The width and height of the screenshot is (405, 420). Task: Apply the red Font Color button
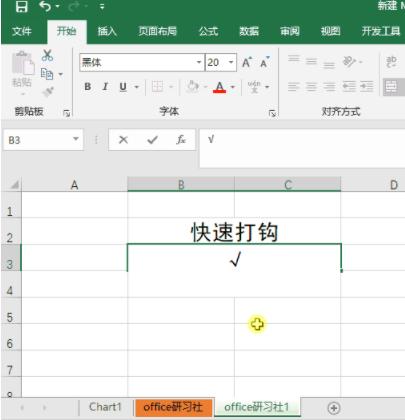tap(219, 87)
